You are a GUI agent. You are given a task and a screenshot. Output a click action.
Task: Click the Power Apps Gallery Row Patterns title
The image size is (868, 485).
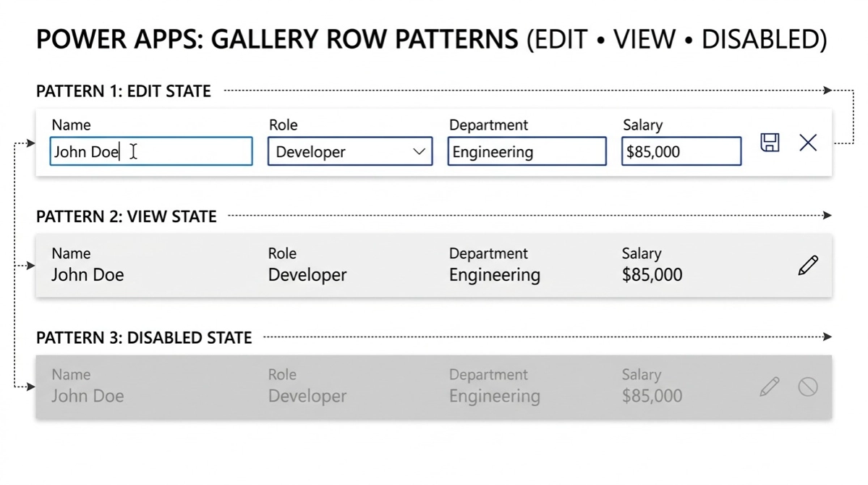(431, 39)
